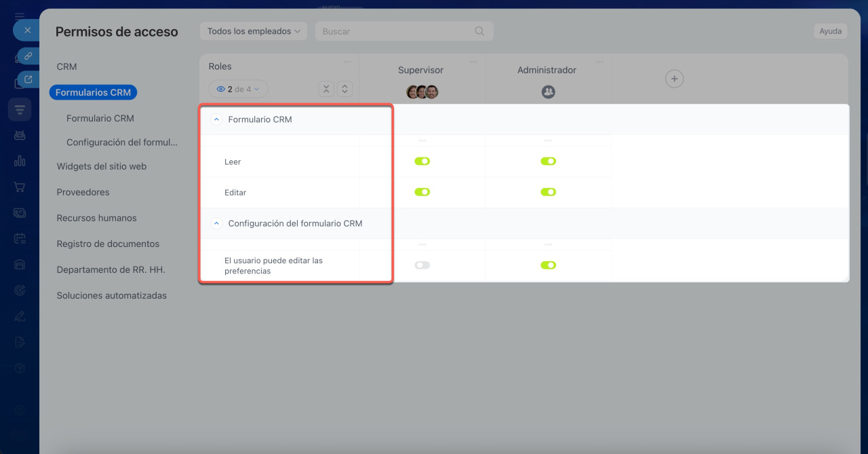Open the shopping cart sidebar icon
The width and height of the screenshot is (868, 454).
click(20, 187)
